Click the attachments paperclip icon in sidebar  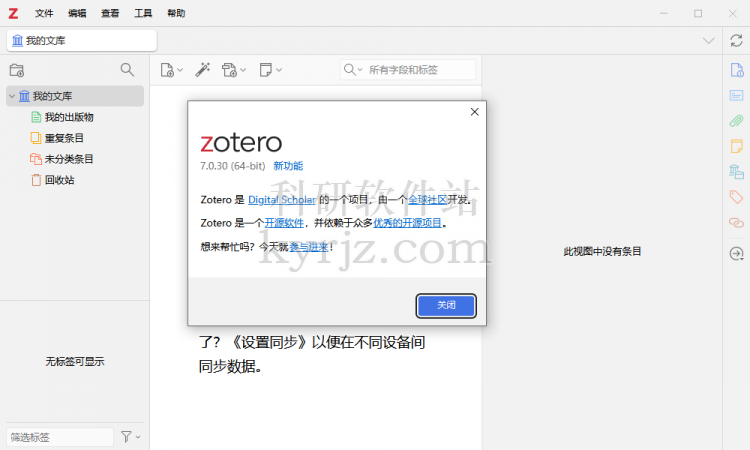pyautogui.click(x=737, y=121)
